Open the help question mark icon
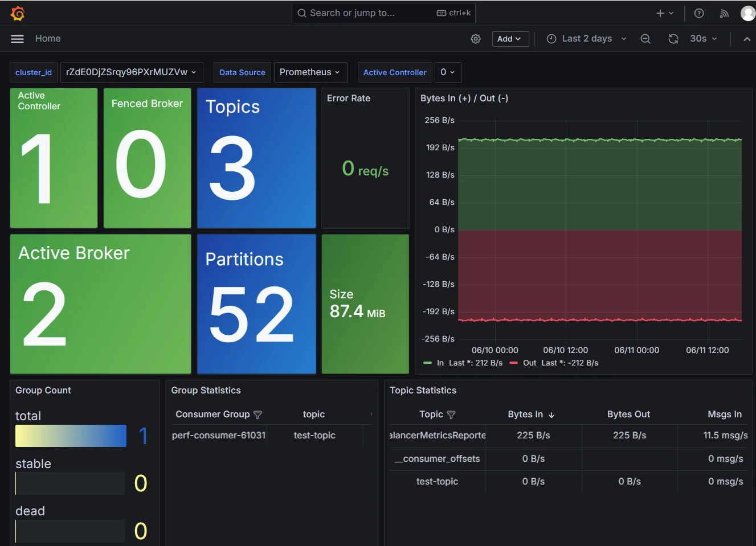 click(699, 13)
